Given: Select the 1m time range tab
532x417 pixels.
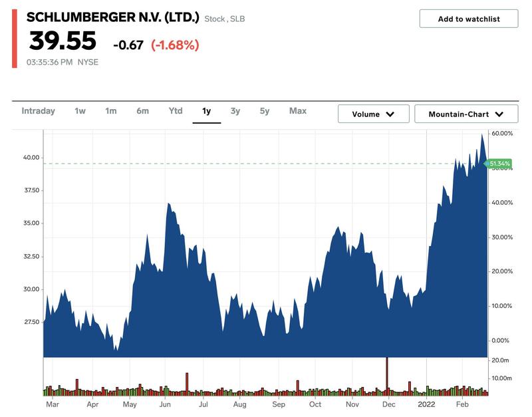Looking at the screenshot, I should coord(110,111).
